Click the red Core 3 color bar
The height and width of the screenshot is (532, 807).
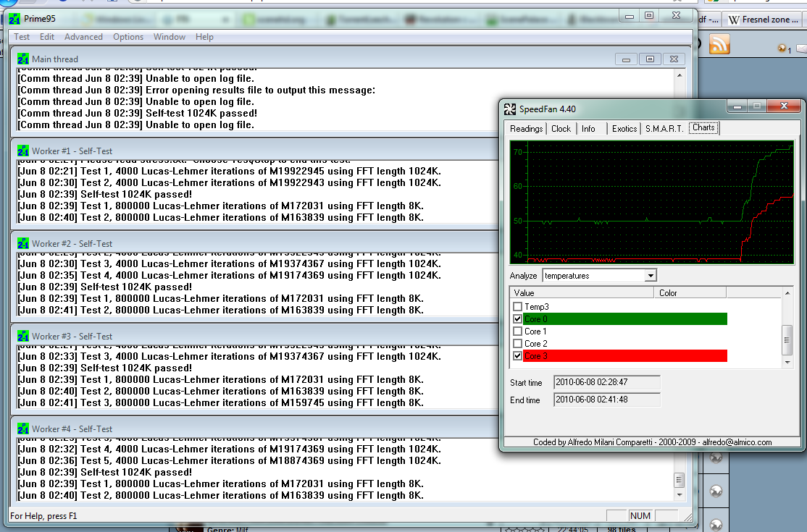[624, 356]
